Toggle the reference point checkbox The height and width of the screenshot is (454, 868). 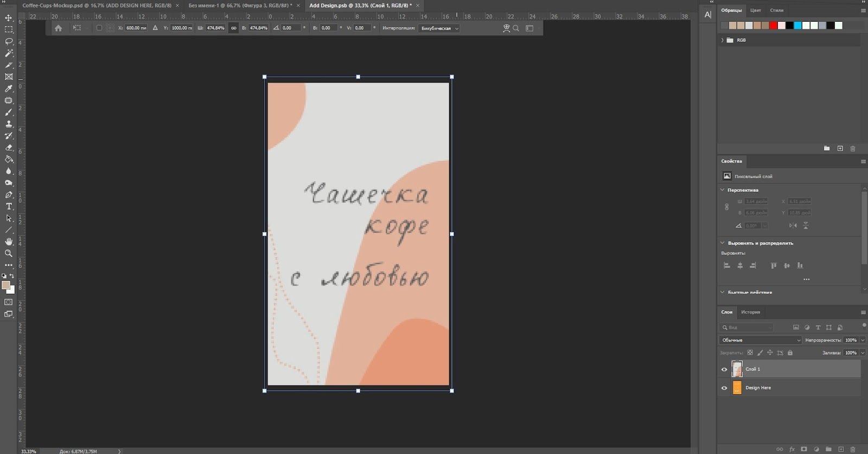[99, 28]
